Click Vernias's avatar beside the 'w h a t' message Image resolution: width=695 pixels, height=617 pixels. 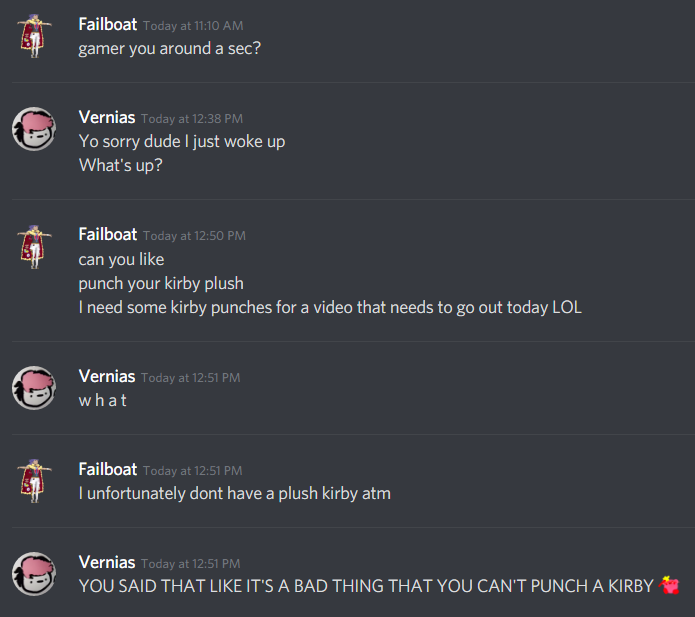click(34, 388)
